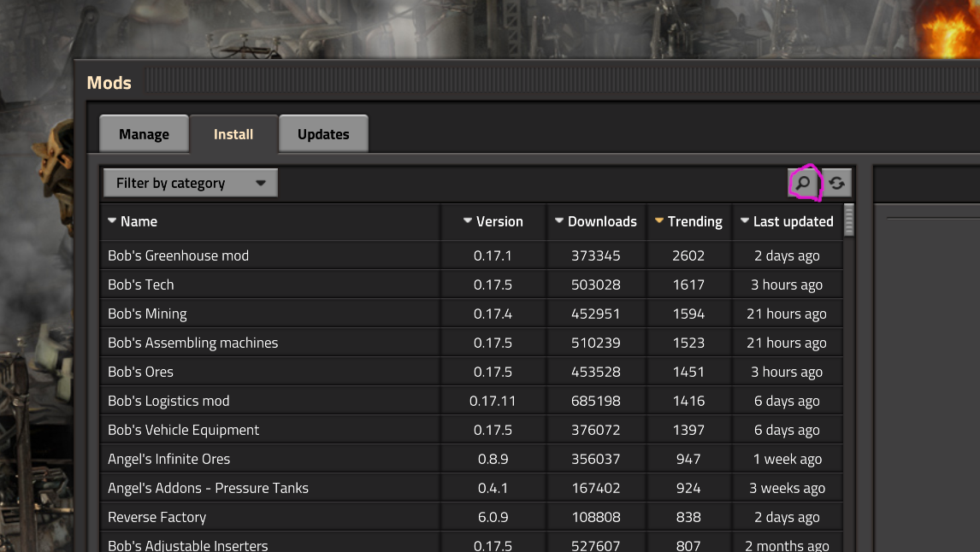Screen dimensions: 980x552
Task: Switch to the Updates tab
Action: point(323,134)
